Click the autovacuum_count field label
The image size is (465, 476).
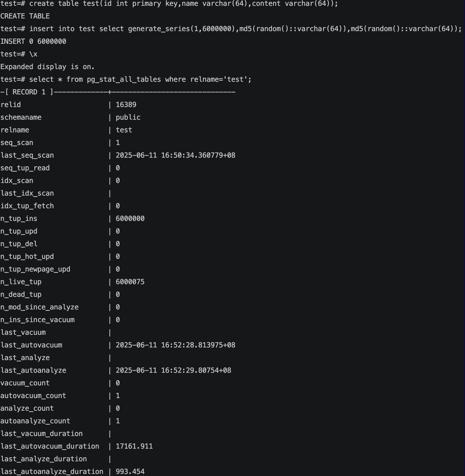coord(33,396)
